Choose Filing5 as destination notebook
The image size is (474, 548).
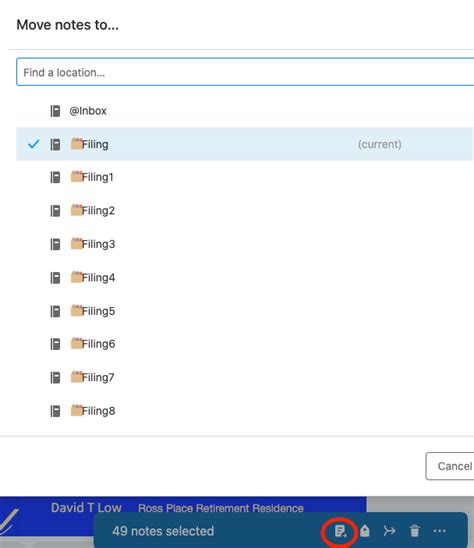coord(245,311)
